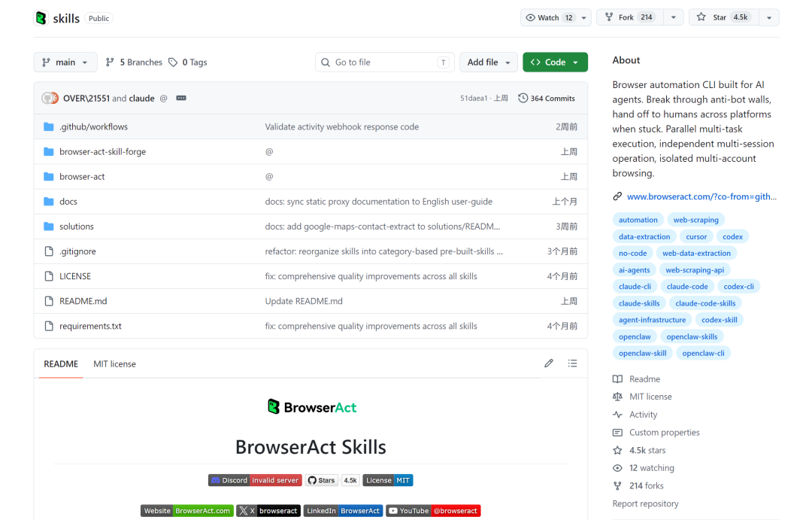The height and width of the screenshot is (520, 812).
Task: Click the pencil edit README icon
Action: coord(548,363)
